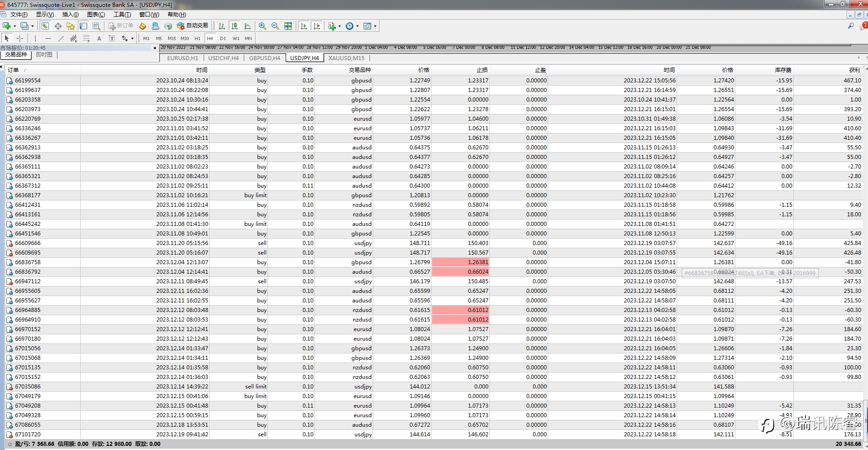Expand the periodicity clock dropdown arrow
Screen dimensions: 868x450
[x=357, y=26]
